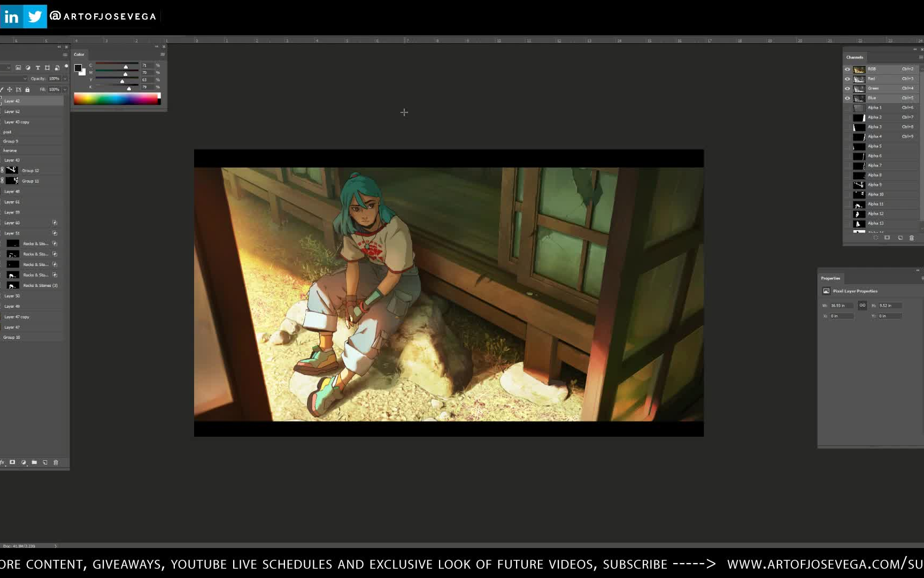Image resolution: width=924 pixels, height=578 pixels.
Task: Show the Alpha 2 channel visibility box
Action: 847,118
